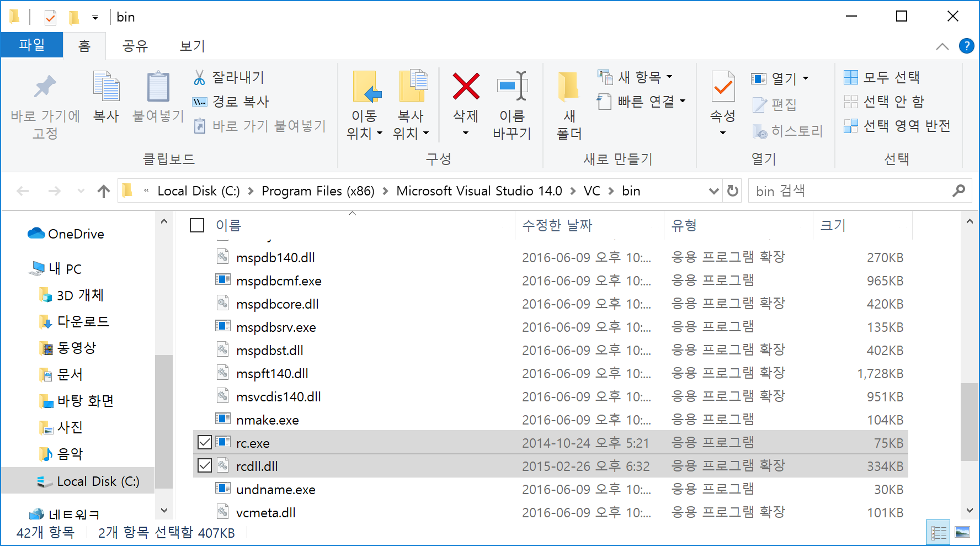Select the undname.exe file
This screenshot has height=546, width=980.
(x=275, y=490)
